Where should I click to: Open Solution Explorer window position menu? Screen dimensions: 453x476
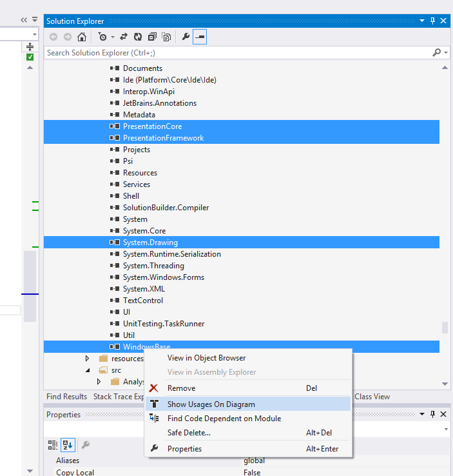tap(422, 21)
